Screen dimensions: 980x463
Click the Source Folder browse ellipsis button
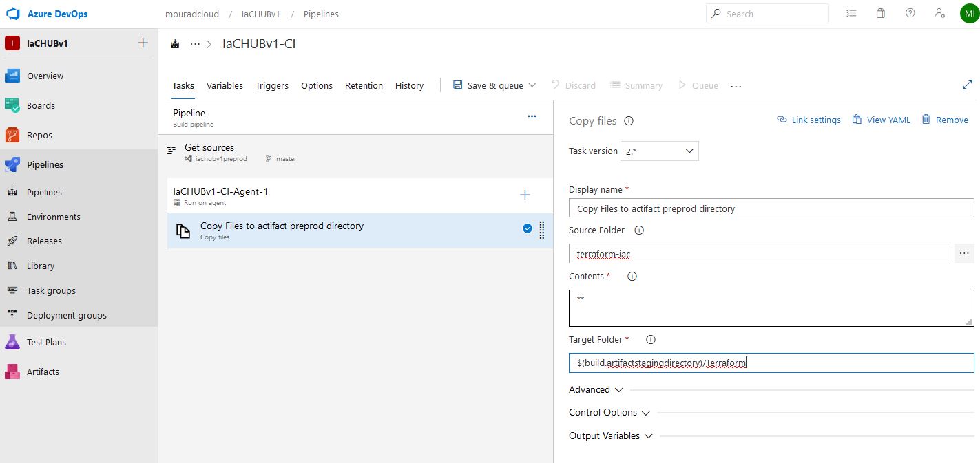click(963, 253)
